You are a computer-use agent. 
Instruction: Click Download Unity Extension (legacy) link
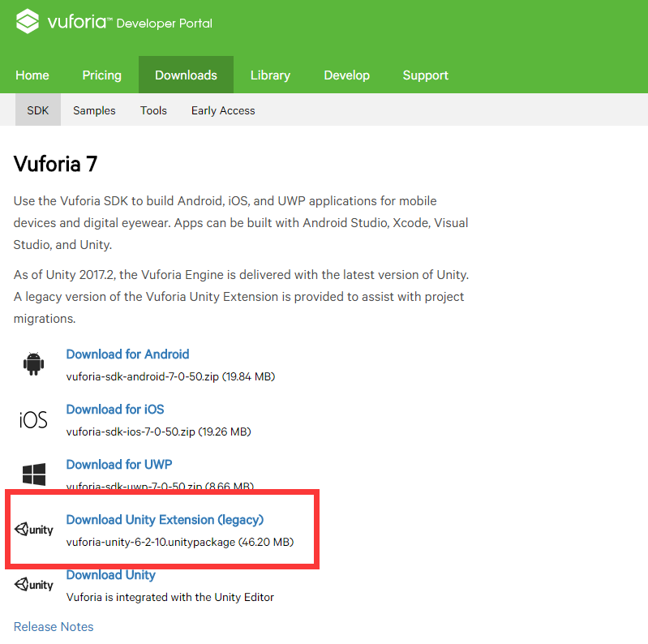(x=165, y=520)
